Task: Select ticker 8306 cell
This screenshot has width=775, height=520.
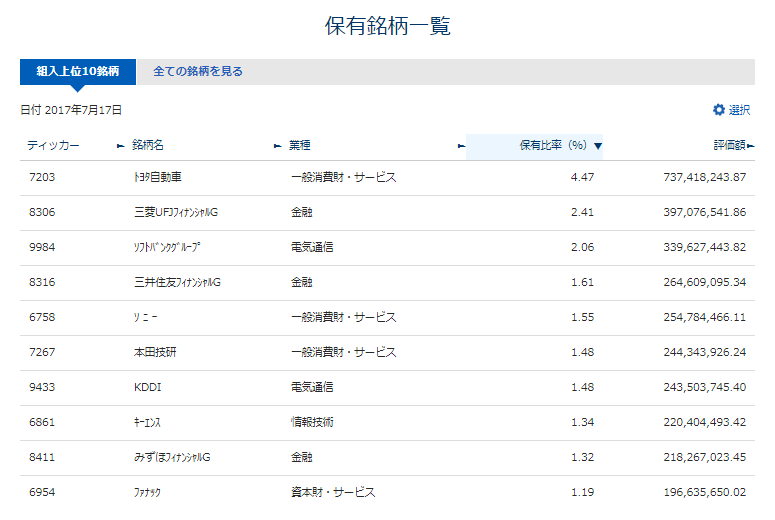Action: (x=42, y=212)
